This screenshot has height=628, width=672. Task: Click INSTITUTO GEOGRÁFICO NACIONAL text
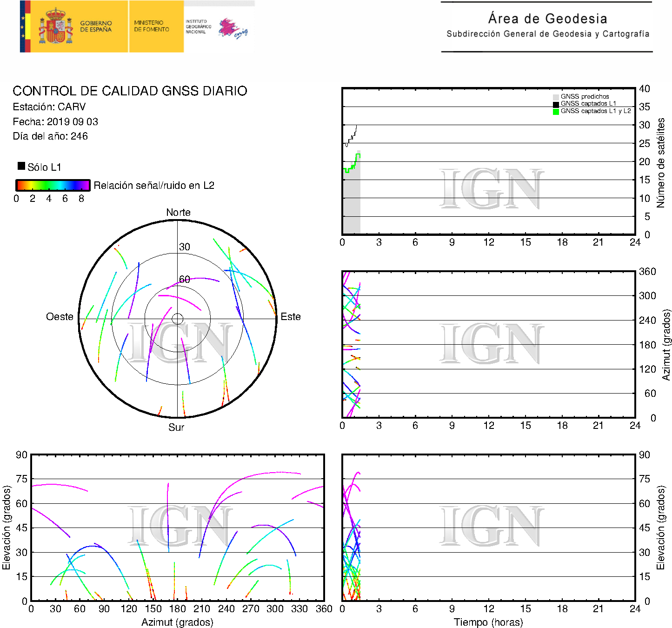pos(198,27)
